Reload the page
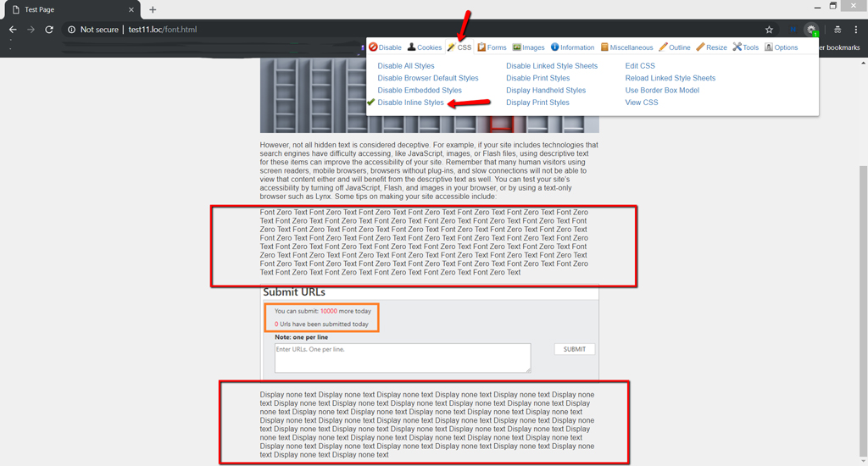Screen dimensions: 868x466 coord(49,30)
